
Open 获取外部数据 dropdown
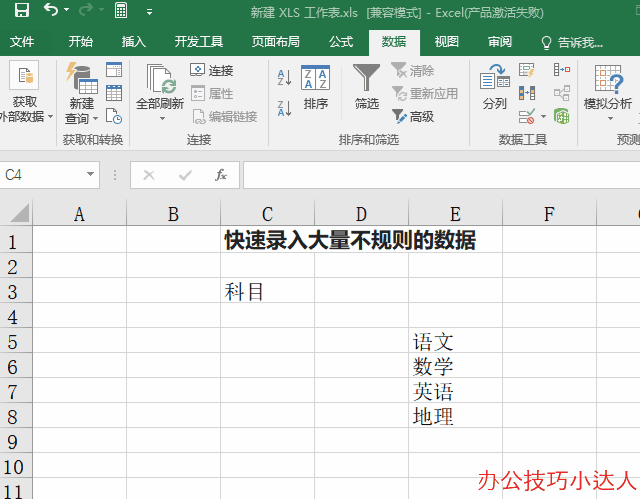24,92
